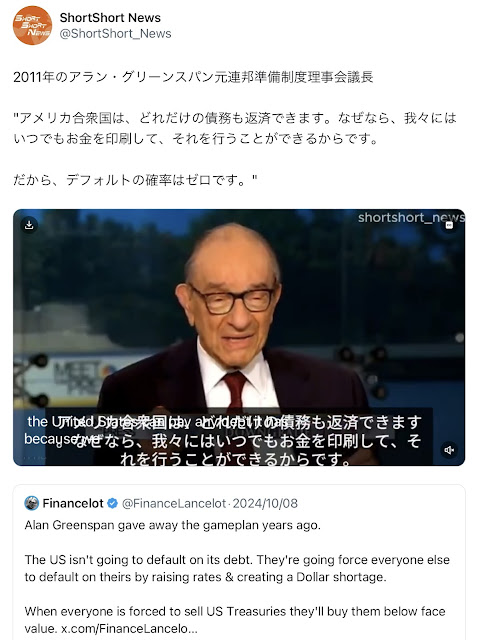Image resolution: width=484 pixels, height=640 pixels.
Task: Open Financelot's small profile picture
Action: pos(31,503)
